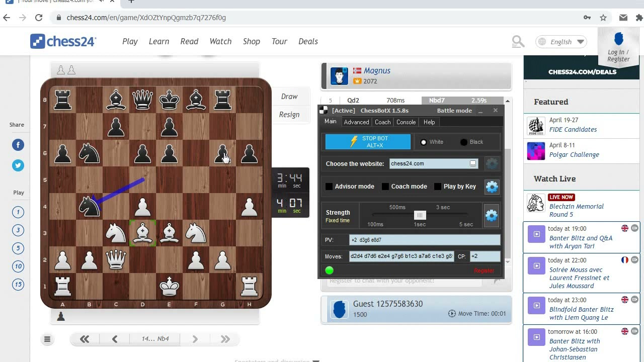Screen dimensions: 644x362
Task: Open ChessBotX website settings gear
Action: (x=492, y=163)
